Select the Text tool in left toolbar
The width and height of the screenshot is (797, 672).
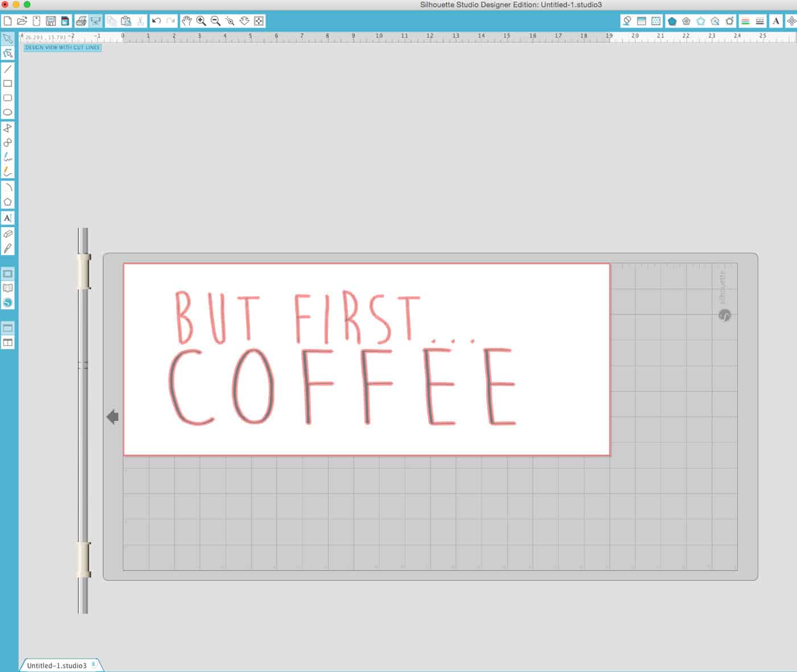point(7,218)
